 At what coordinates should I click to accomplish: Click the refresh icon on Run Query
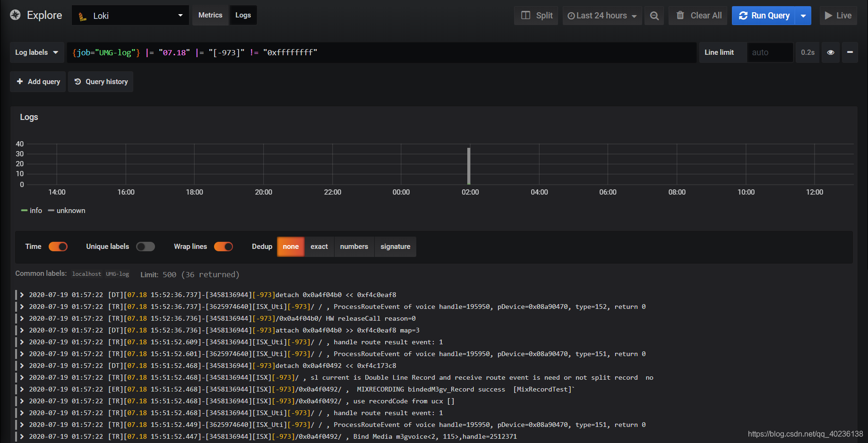pyautogui.click(x=743, y=16)
